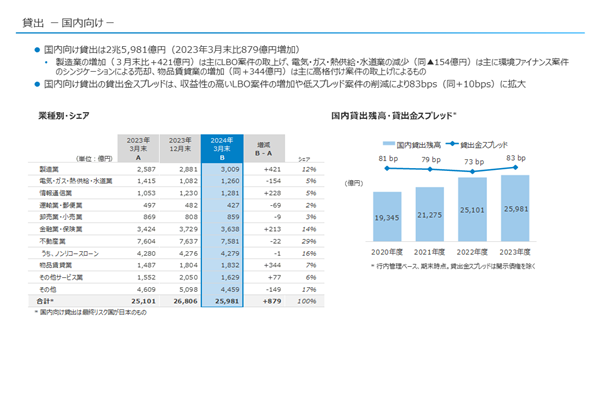Click the 73 bp spread data point
The height and width of the screenshot is (399, 601).
[473, 171]
